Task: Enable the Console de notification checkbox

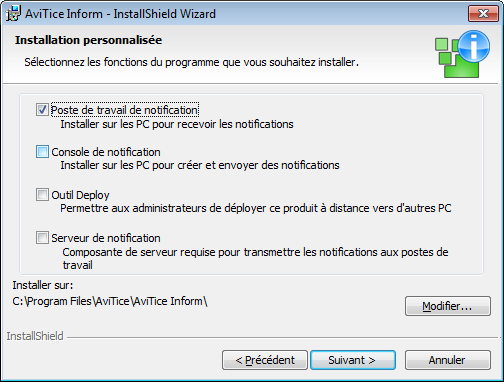Action: point(42,152)
